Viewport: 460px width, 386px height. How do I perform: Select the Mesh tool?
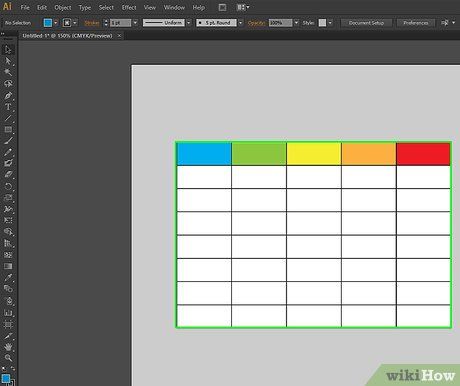pyautogui.click(x=8, y=255)
